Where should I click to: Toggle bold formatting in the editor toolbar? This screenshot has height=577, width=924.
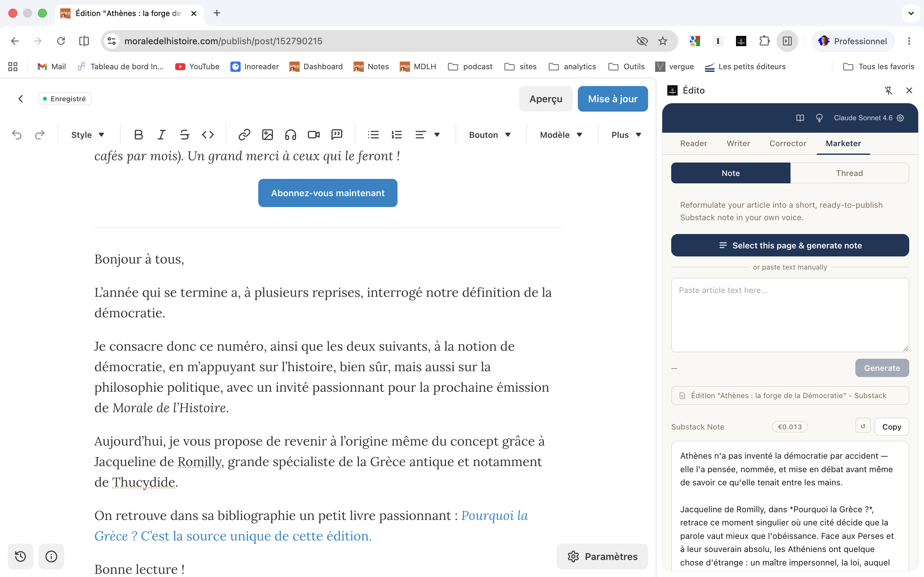pyautogui.click(x=139, y=135)
